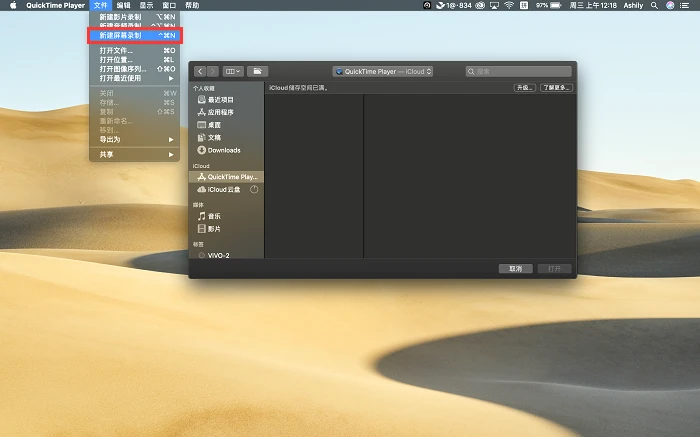Click the 了解更多 button
The height and width of the screenshot is (437, 700).
click(556, 87)
